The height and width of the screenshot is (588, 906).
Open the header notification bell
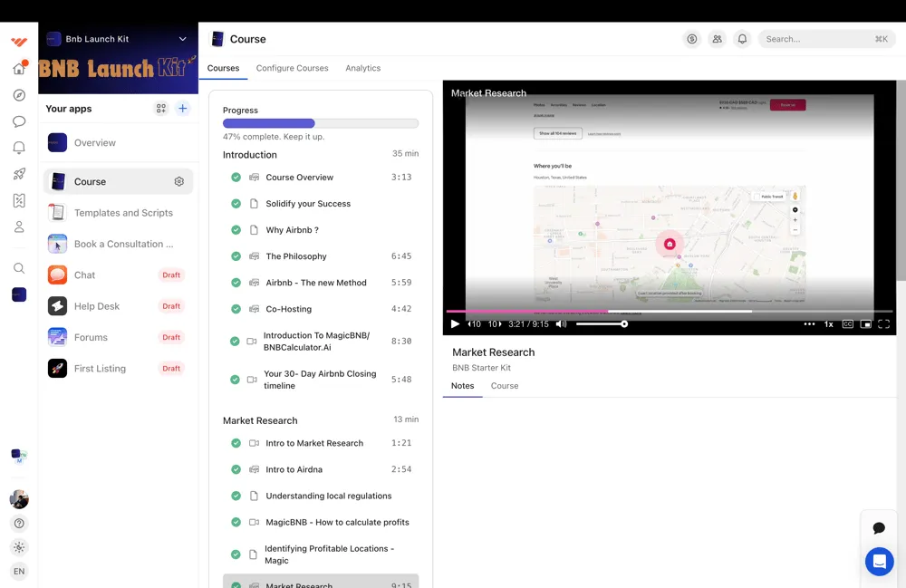(743, 39)
